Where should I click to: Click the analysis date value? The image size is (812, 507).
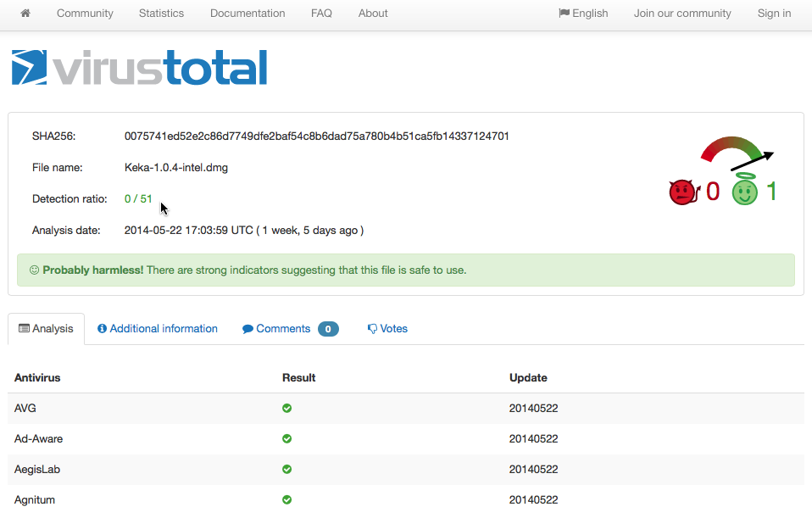(244, 231)
